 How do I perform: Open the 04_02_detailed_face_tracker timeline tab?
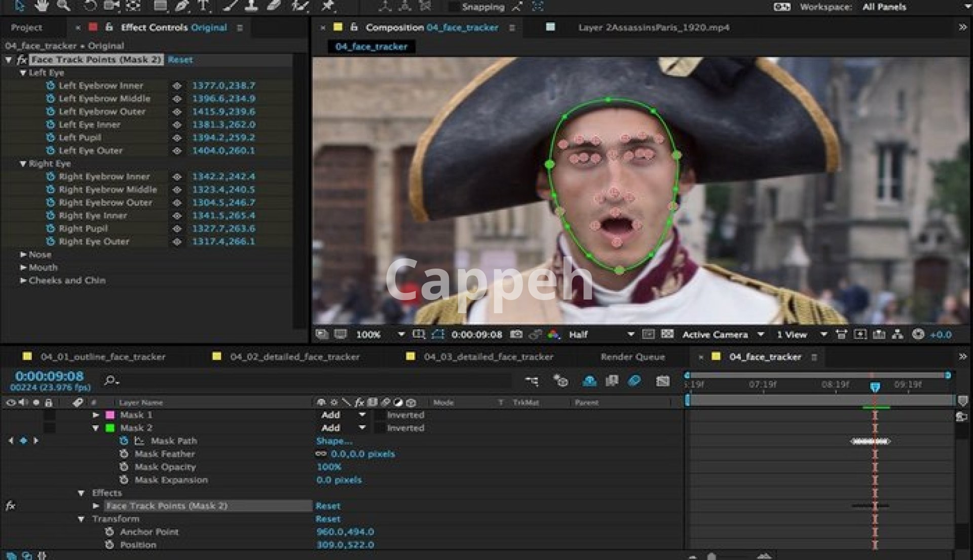[x=294, y=357]
